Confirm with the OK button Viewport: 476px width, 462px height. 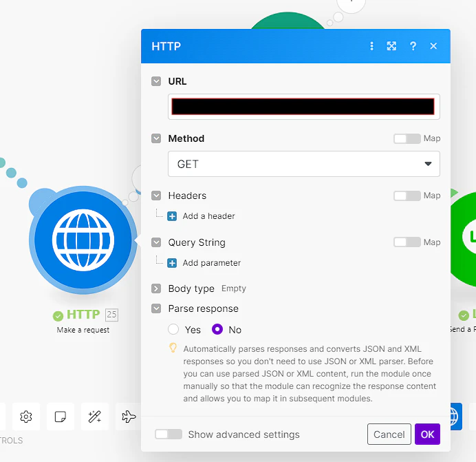point(427,434)
